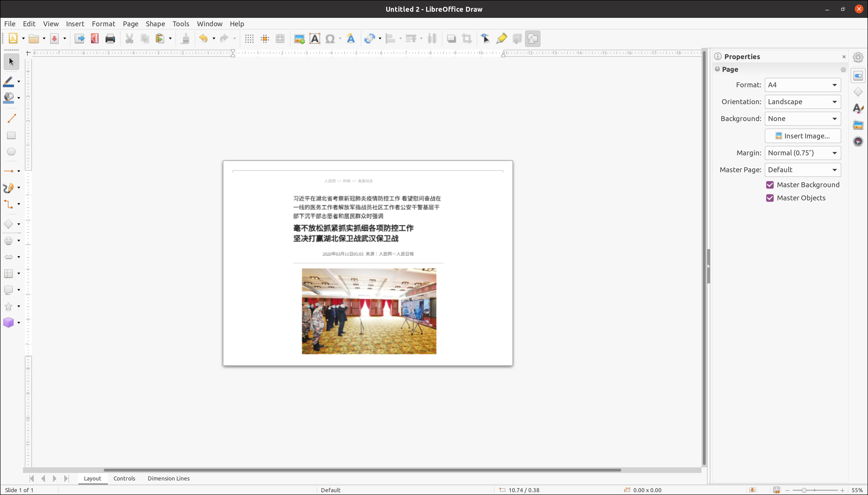Image resolution: width=868 pixels, height=495 pixels.
Task: Click the Paste clipboard icon
Action: click(160, 38)
